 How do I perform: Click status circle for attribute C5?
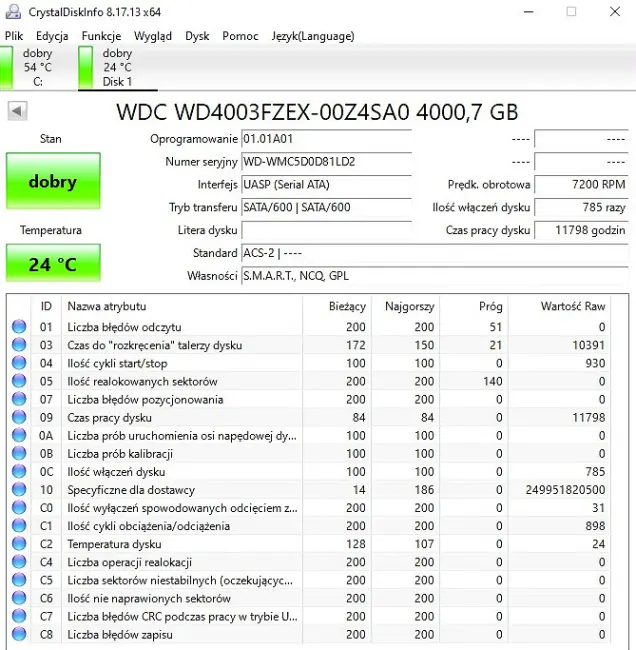tap(19, 580)
